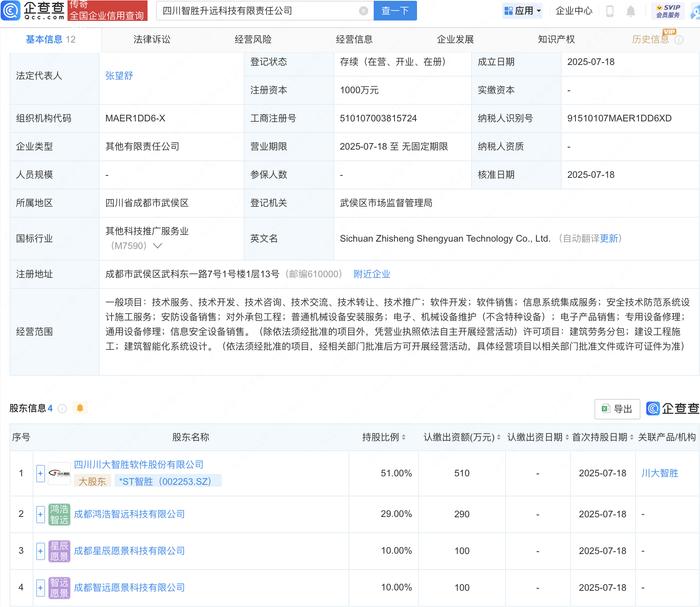Screen dimensions: 700x607
Task: Open the 应用 dropdown menu
Action: tap(522, 11)
